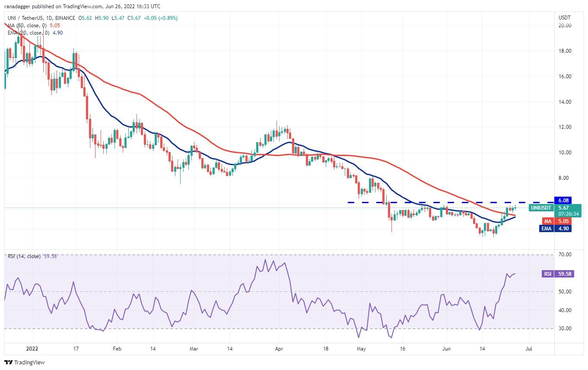588x370 pixels.
Task: Click the purple RSI 59.58 axis tag
Action: point(548,274)
